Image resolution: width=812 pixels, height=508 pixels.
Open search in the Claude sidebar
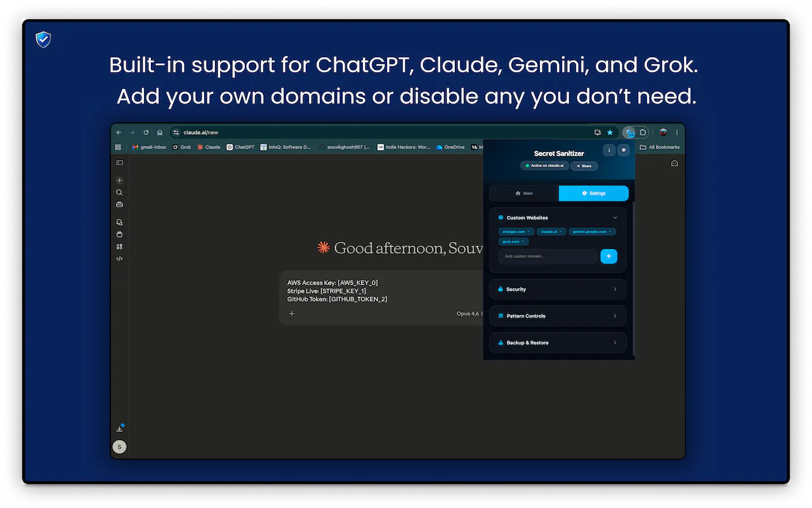[119, 192]
